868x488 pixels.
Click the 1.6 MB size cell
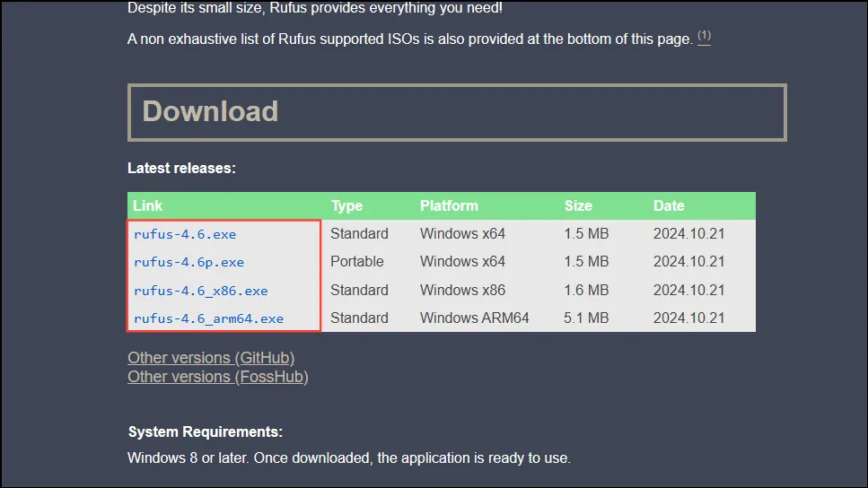coord(586,290)
